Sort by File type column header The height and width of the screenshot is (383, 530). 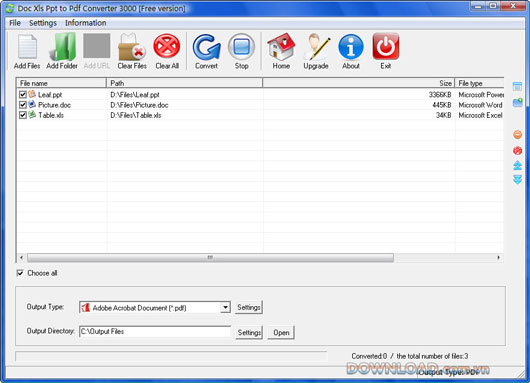click(x=479, y=83)
